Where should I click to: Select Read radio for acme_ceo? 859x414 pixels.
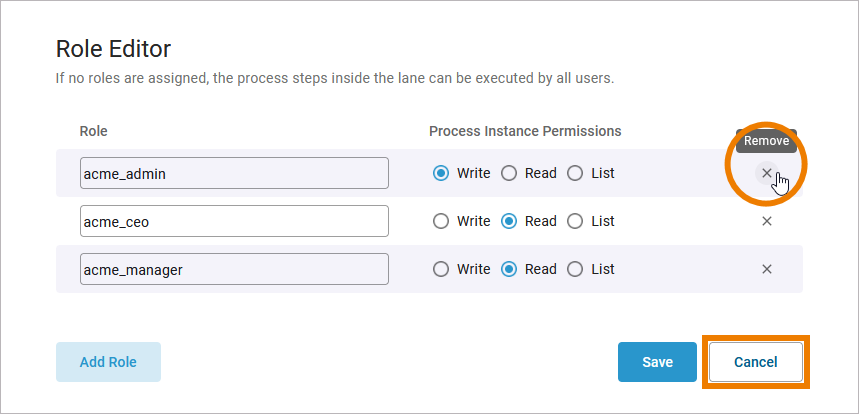pos(509,221)
